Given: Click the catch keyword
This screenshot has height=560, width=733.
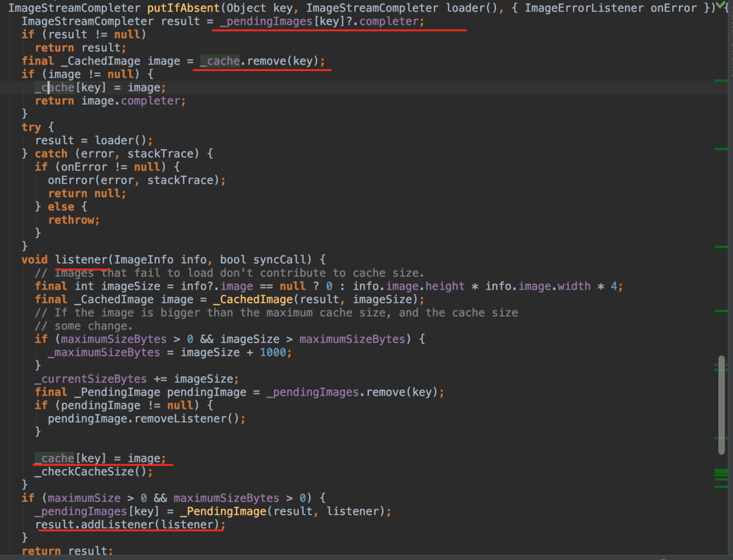Looking at the screenshot, I should (51, 154).
